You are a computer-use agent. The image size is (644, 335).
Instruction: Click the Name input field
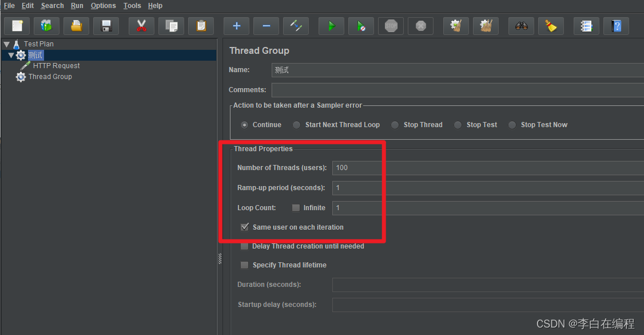click(458, 70)
